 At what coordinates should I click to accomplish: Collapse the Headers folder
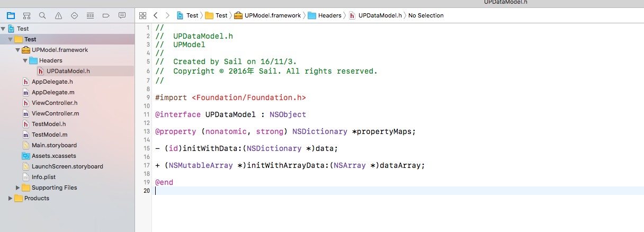point(24,60)
